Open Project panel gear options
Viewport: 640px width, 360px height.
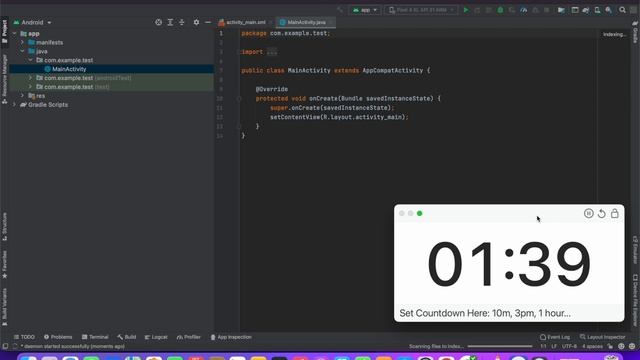(196, 22)
